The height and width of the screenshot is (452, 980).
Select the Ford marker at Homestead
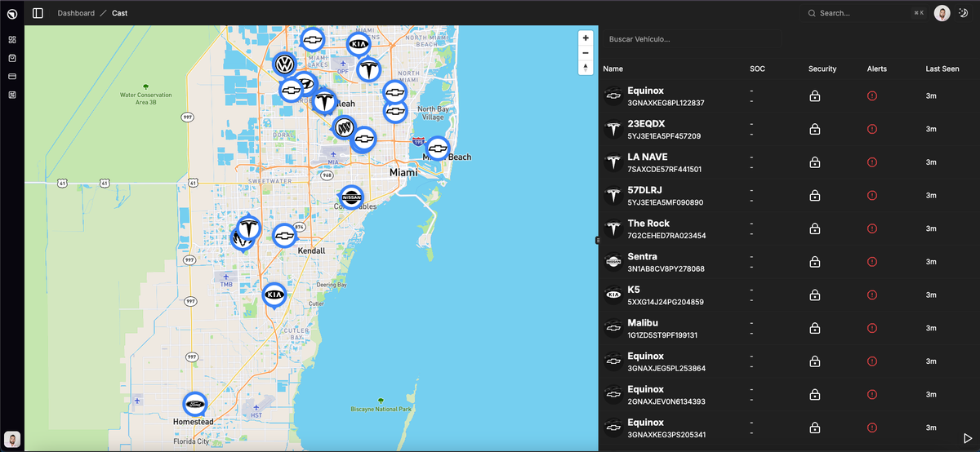pos(194,405)
